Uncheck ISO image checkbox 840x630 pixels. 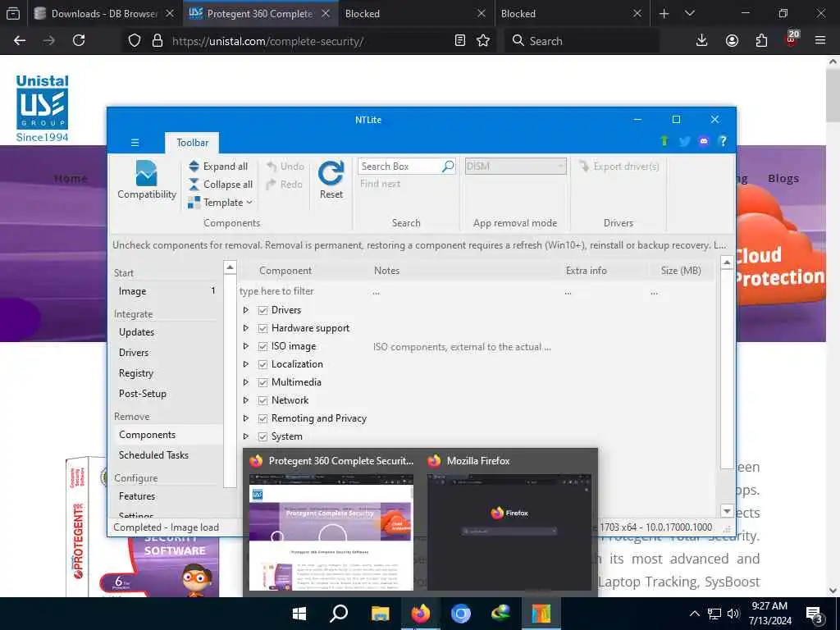[263, 347]
